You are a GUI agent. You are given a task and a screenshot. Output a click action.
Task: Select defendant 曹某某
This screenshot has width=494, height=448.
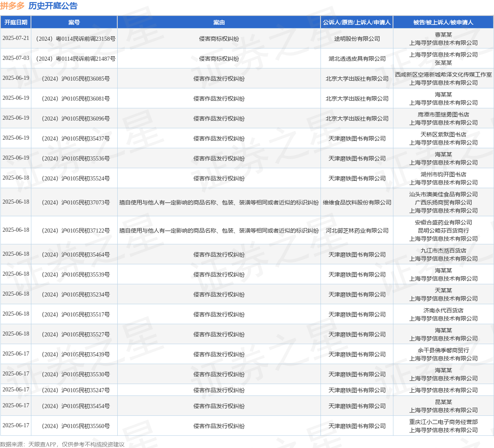pos(444,35)
